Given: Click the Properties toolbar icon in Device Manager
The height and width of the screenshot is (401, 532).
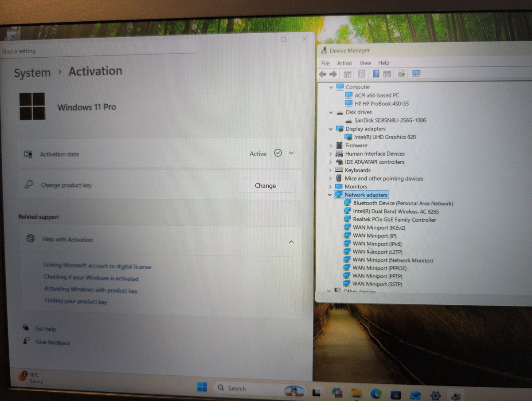Looking at the screenshot, I should (362, 74).
